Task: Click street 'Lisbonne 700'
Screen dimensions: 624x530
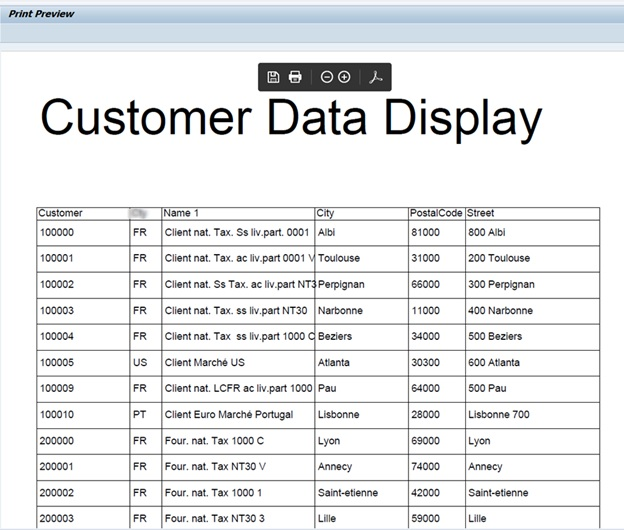Action: click(499, 414)
